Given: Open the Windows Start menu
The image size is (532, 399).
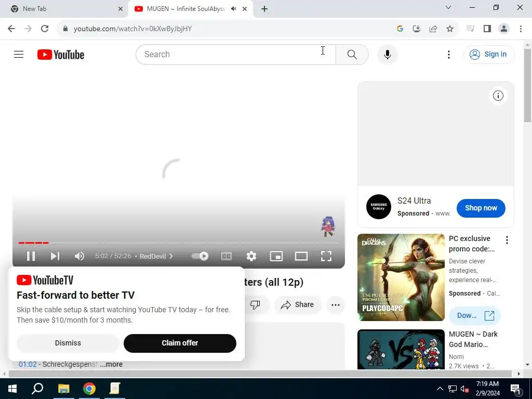Looking at the screenshot, I should pos(12,389).
